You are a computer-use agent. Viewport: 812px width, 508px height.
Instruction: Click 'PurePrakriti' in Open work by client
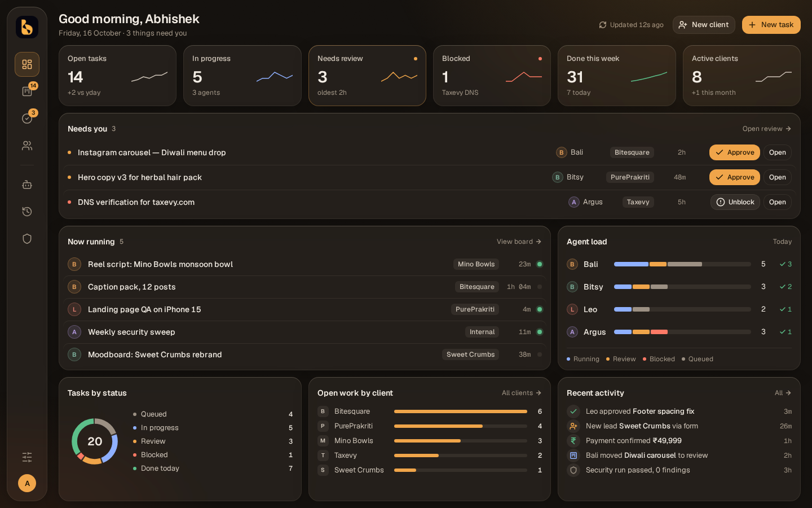pyautogui.click(x=354, y=426)
